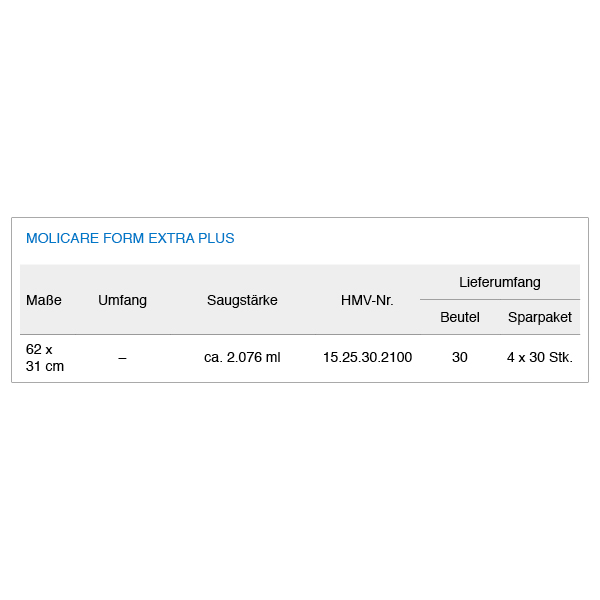The height and width of the screenshot is (600, 600).
Task: Select the 62 x 31 cm dimensions cell
Action: 45,358
